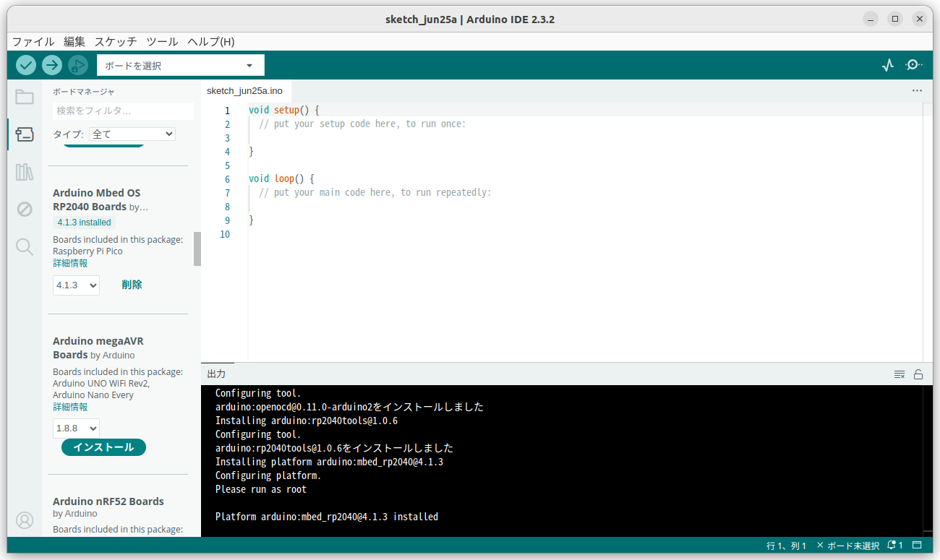This screenshot has height=560, width=940.
Task: Open the Search sidebar icon
Action: click(x=25, y=246)
